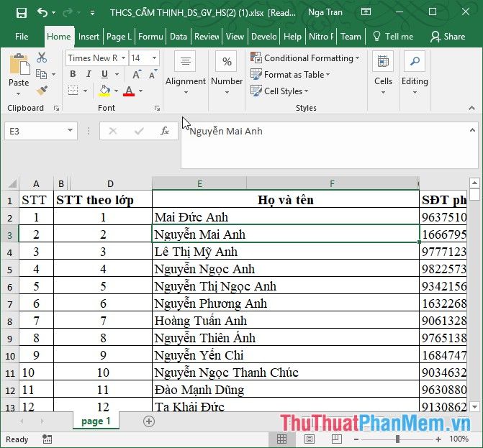Open the Team tab
This screenshot has width=483, height=448.
[351, 37]
